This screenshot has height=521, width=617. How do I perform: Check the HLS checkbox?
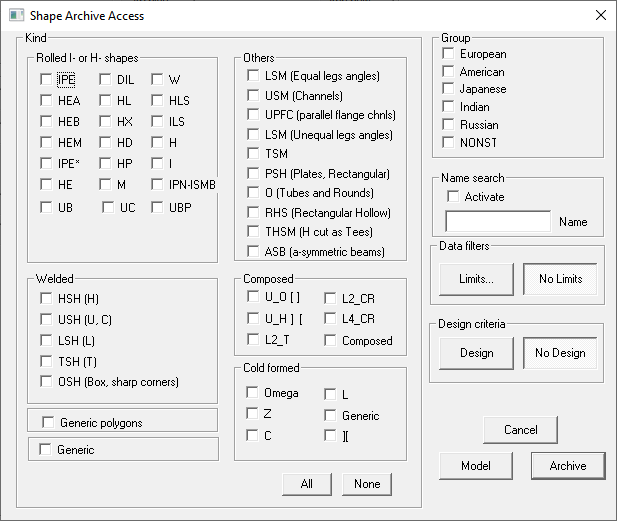coord(157,100)
